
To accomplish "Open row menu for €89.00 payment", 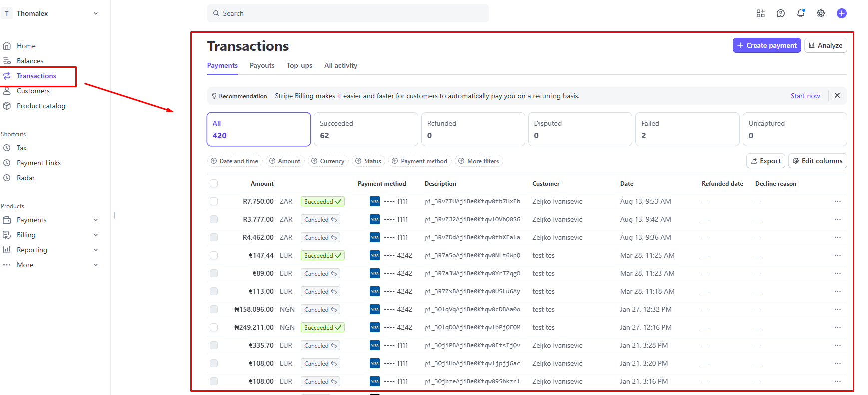I will click(x=838, y=273).
